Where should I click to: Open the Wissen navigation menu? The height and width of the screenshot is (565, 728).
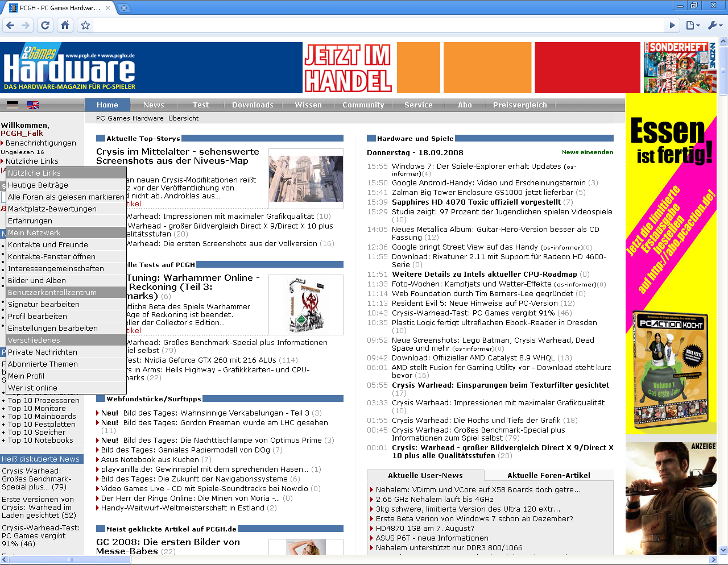tap(308, 105)
